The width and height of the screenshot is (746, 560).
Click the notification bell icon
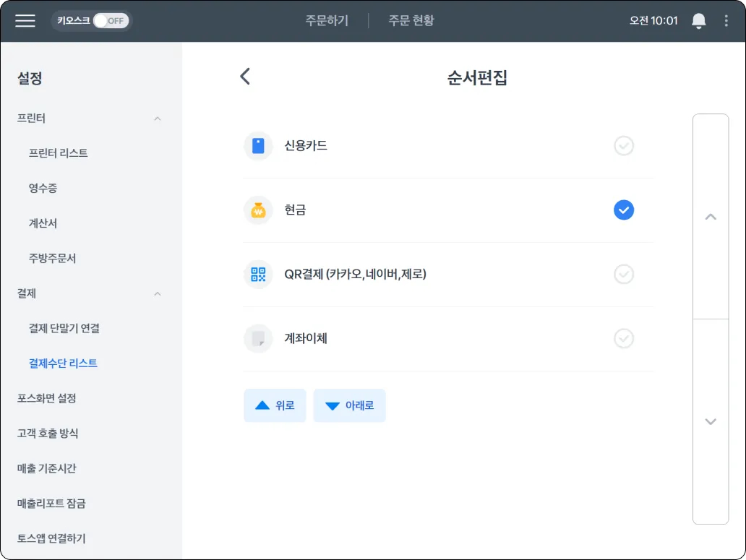(698, 21)
